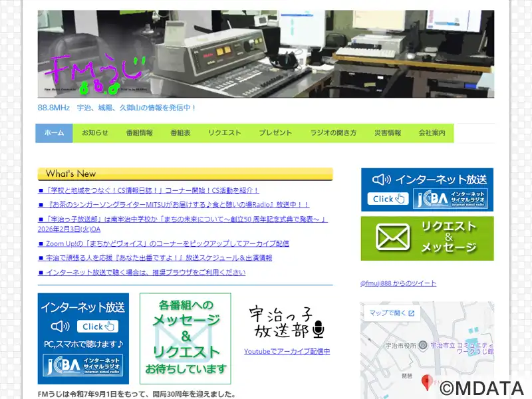
Task: Open the Zoom Up! まちかどヴォイス archive link
Action: pyautogui.click(x=164, y=243)
